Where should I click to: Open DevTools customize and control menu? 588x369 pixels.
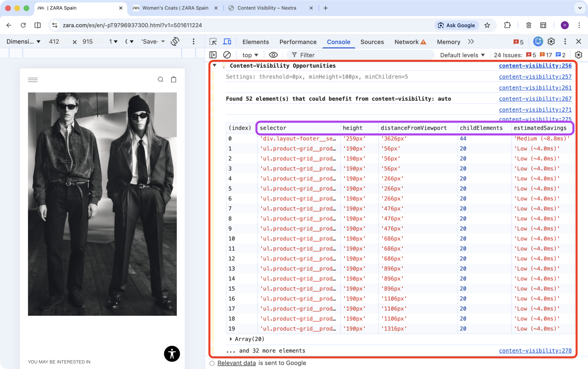pos(565,42)
